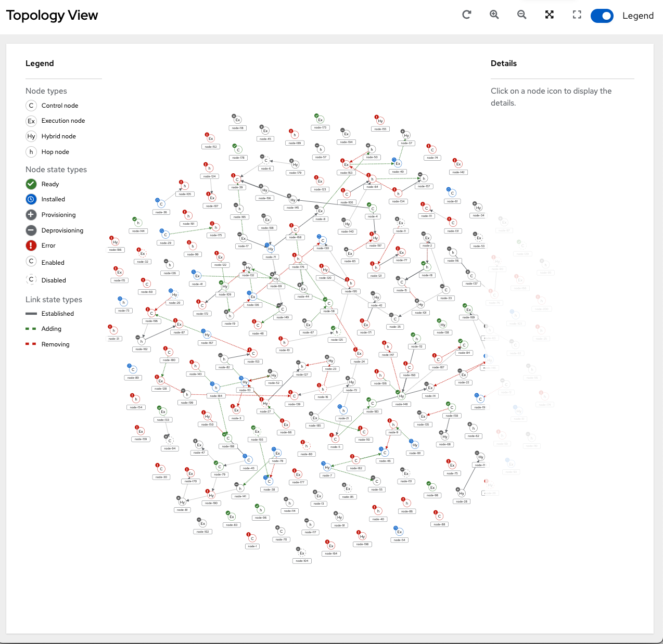
Task: Open details for control node node-1
Action: (x=253, y=537)
